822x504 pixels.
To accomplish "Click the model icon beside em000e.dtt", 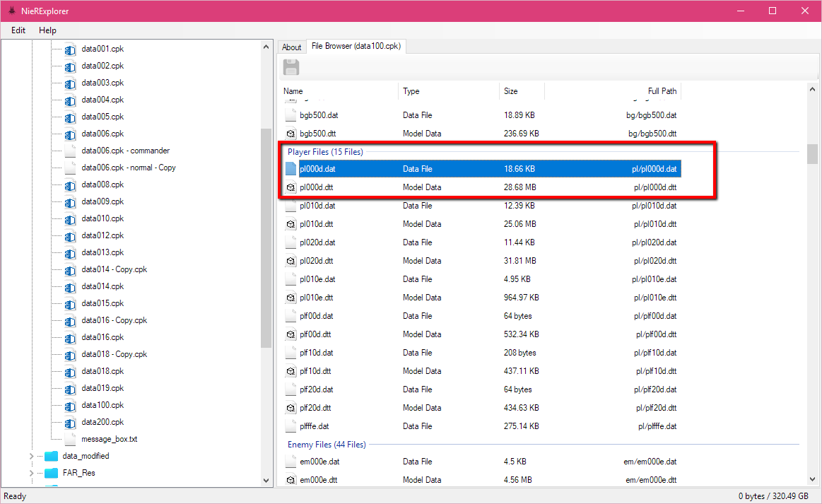I will (x=291, y=480).
